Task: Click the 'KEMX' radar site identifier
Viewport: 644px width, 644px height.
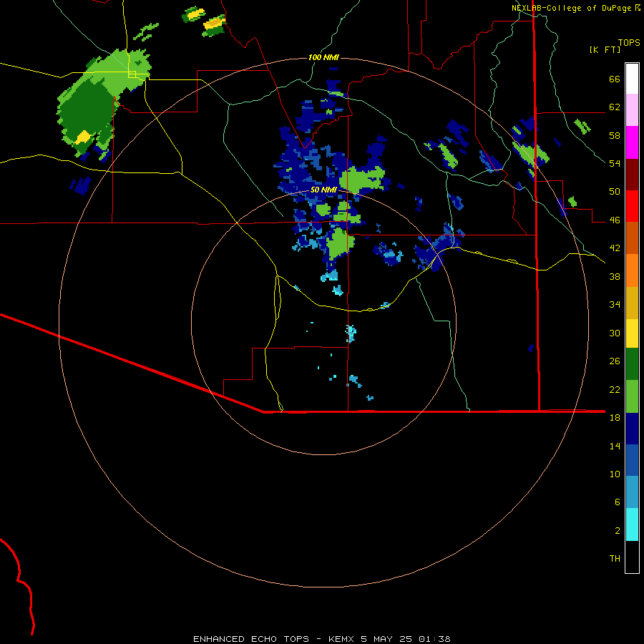Action: [x=341, y=639]
